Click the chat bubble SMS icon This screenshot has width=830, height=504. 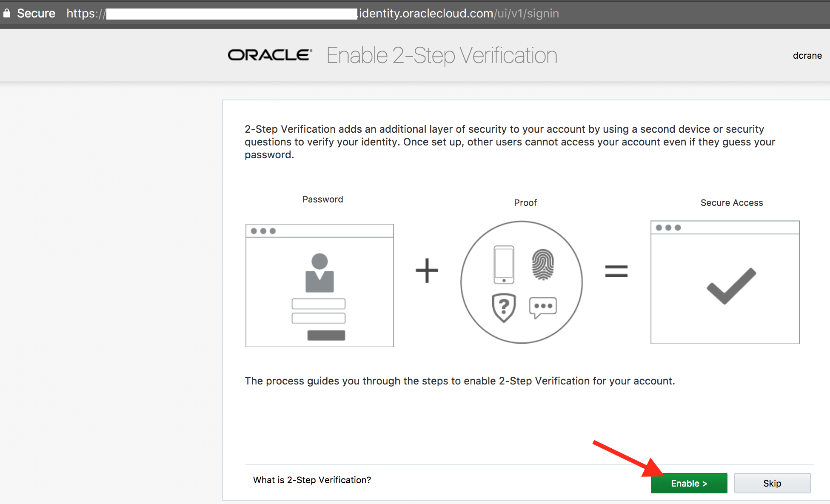tap(543, 308)
